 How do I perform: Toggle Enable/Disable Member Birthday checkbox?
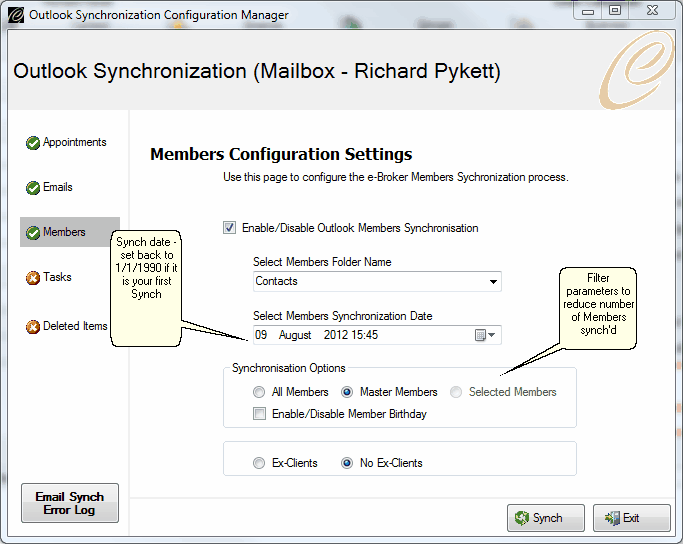point(259,413)
